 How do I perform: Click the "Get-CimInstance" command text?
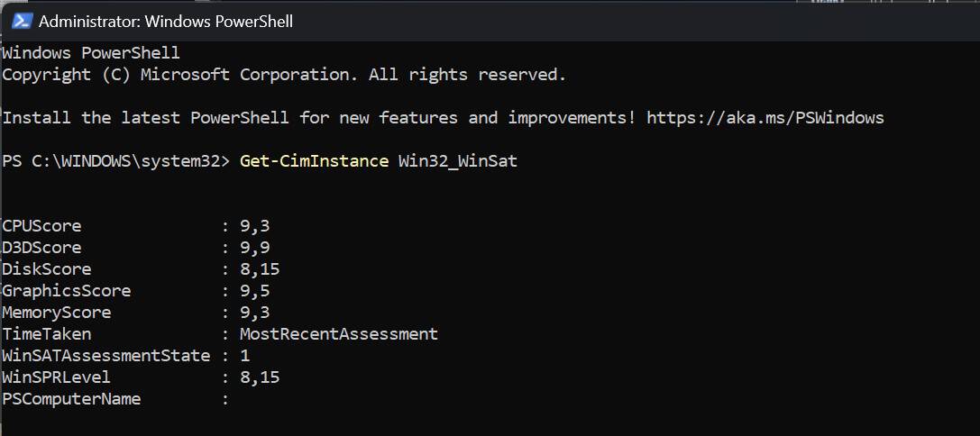pyautogui.click(x=315, y=161)
